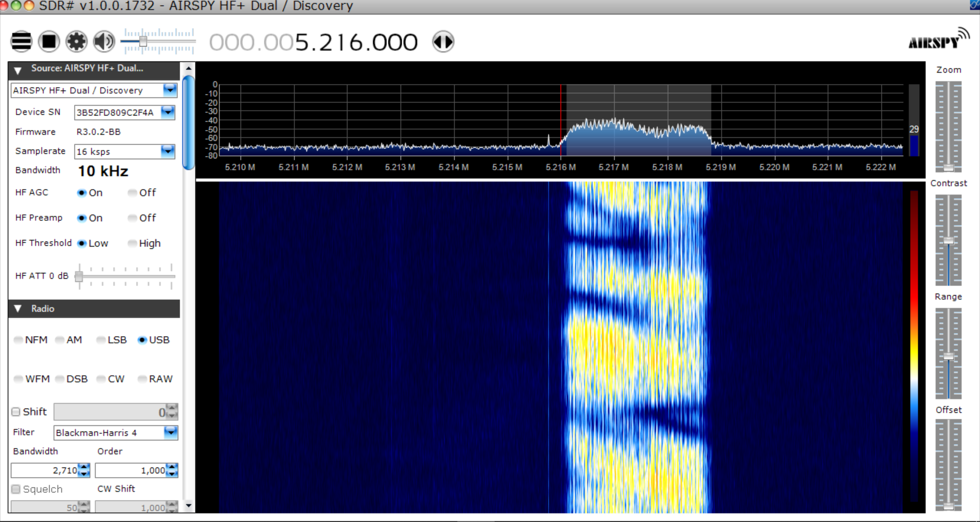Open the hamburger main menu
The height and width of the screenshot is (522, 980).
tap(21, 41)
